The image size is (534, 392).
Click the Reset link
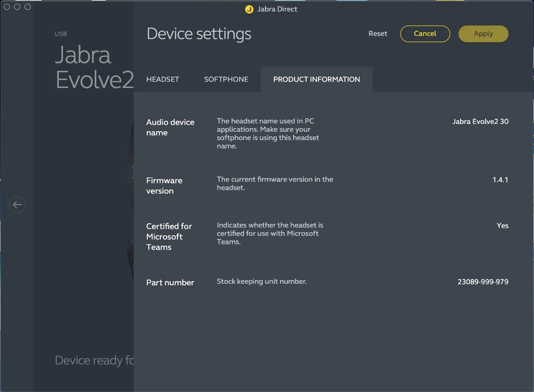point(378,34)
